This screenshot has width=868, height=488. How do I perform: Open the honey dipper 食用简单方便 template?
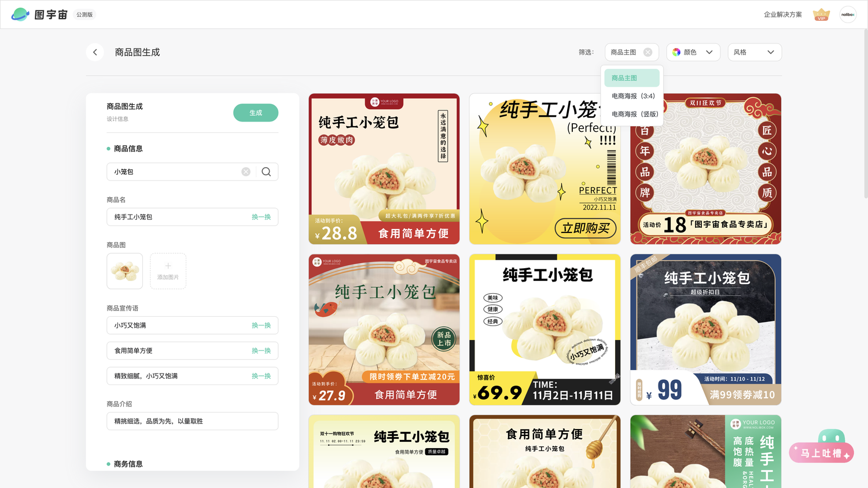coord(545,452)
